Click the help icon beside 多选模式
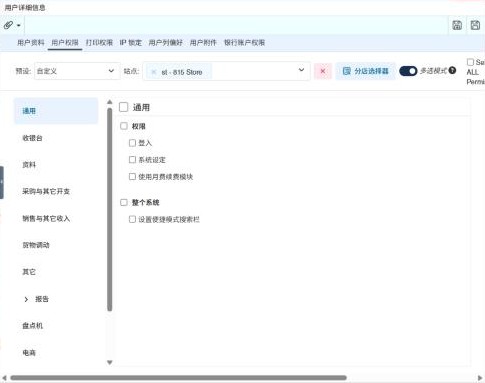Image resolution: width=485 pixels, height=383 pixels. point(452,70)
